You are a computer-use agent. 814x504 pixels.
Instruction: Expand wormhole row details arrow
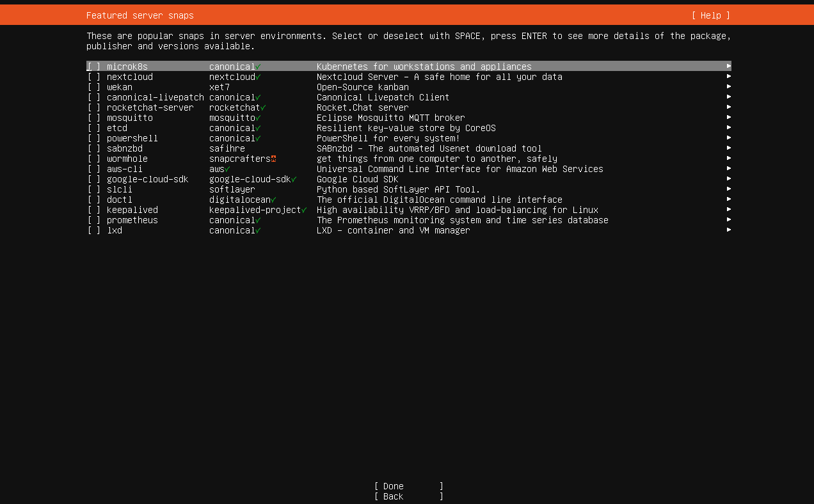coord(728,158)
